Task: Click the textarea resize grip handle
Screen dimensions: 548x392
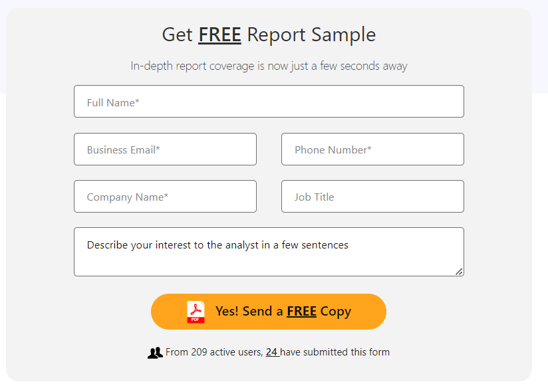Action: point(459,271)
